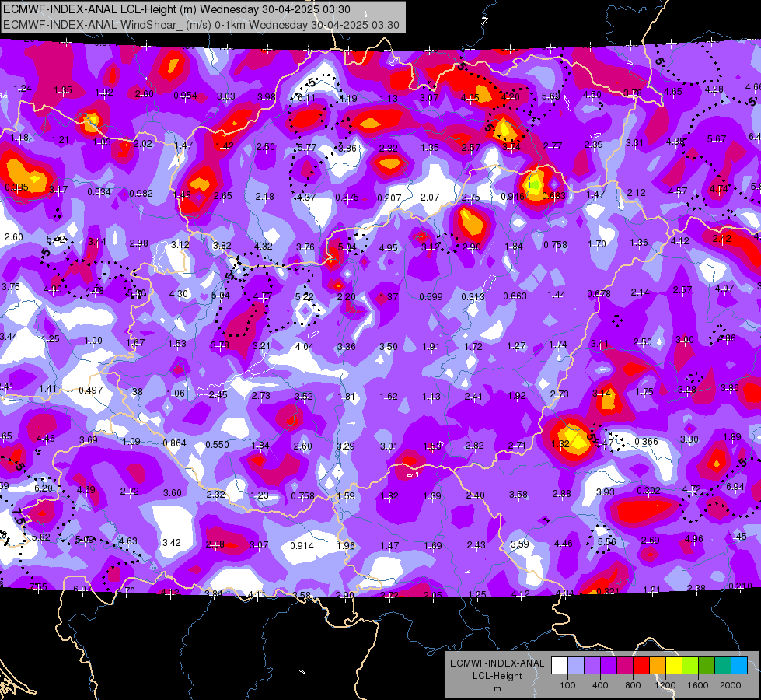The width and height of the screenshot is (761, 700).
Task: Click the wind shear value '6.11'
Action: (x=306, y=98)
